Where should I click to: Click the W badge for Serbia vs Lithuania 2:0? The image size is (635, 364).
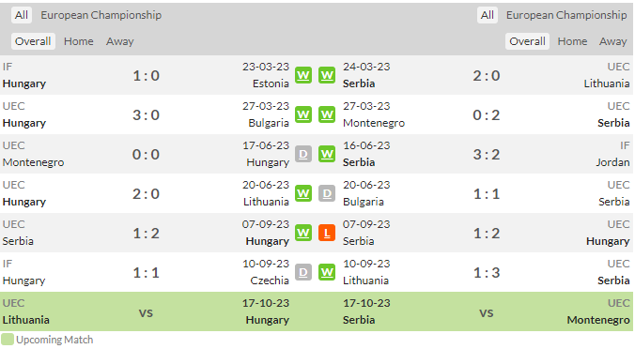(327, 75)
